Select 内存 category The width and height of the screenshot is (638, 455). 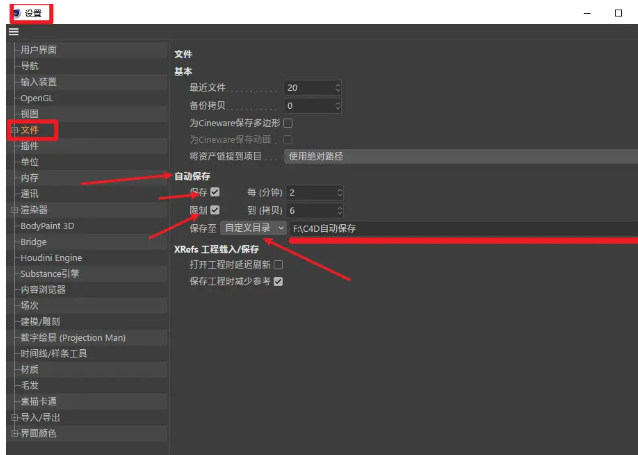point(29,178)
